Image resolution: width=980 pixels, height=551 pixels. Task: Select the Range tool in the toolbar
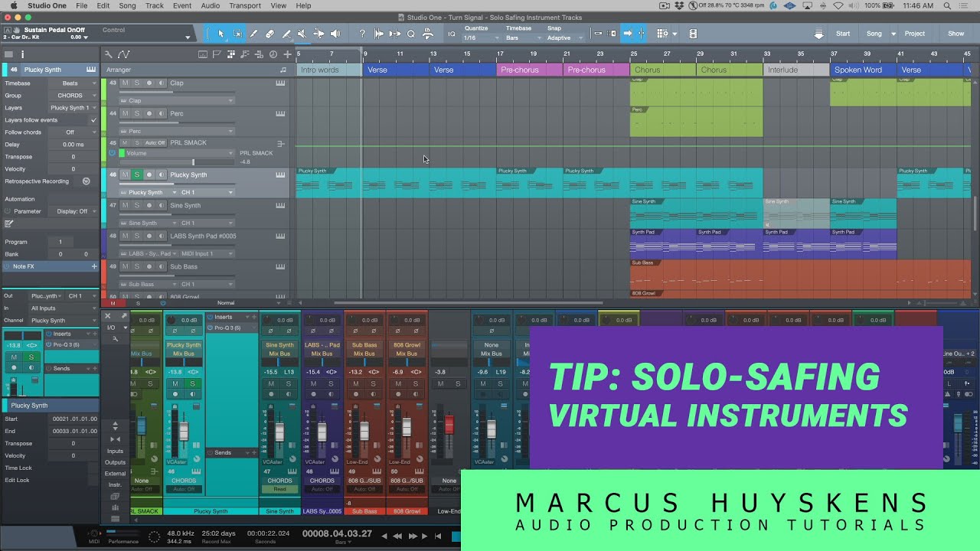click(237, 34)
